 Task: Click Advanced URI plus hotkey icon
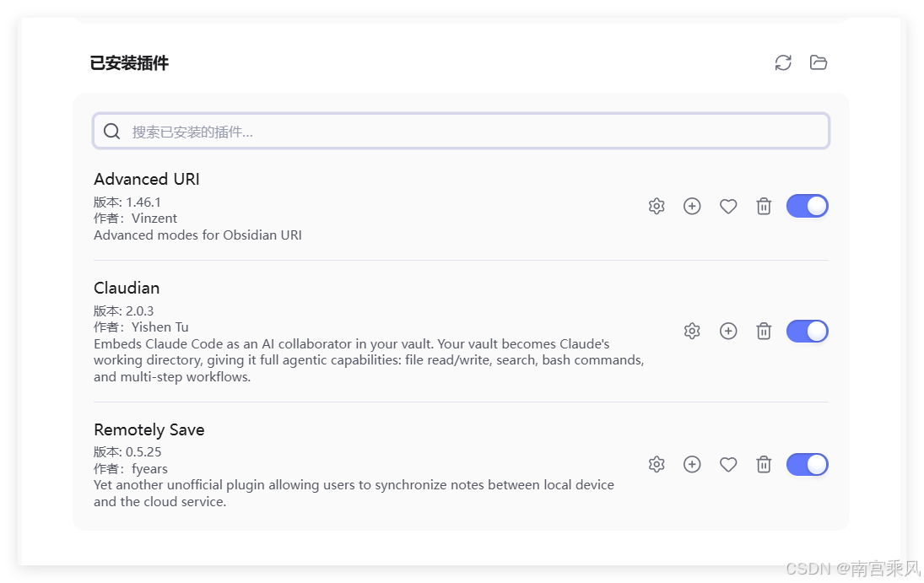pos(692,207)
